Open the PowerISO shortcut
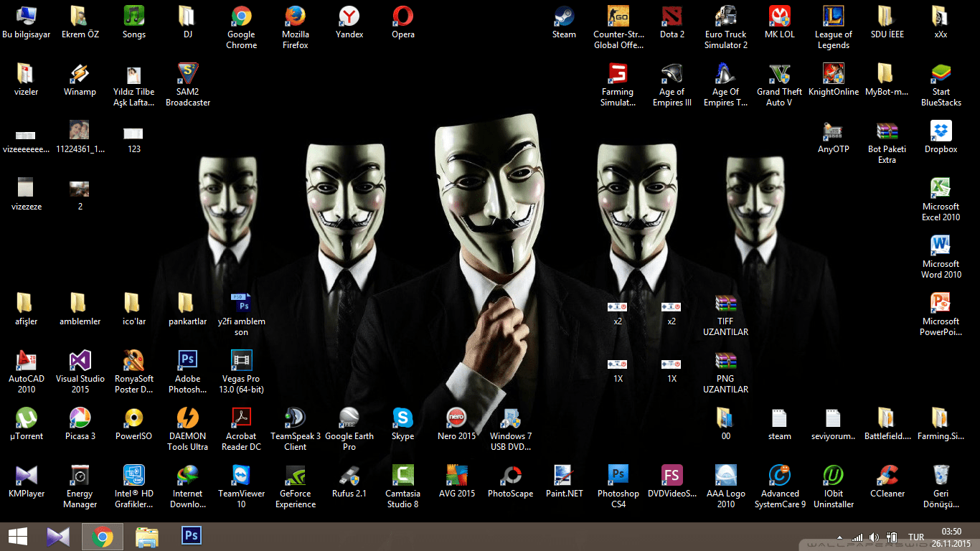Image resolution: width=980 pixels, height=551 pixels. 133,424
